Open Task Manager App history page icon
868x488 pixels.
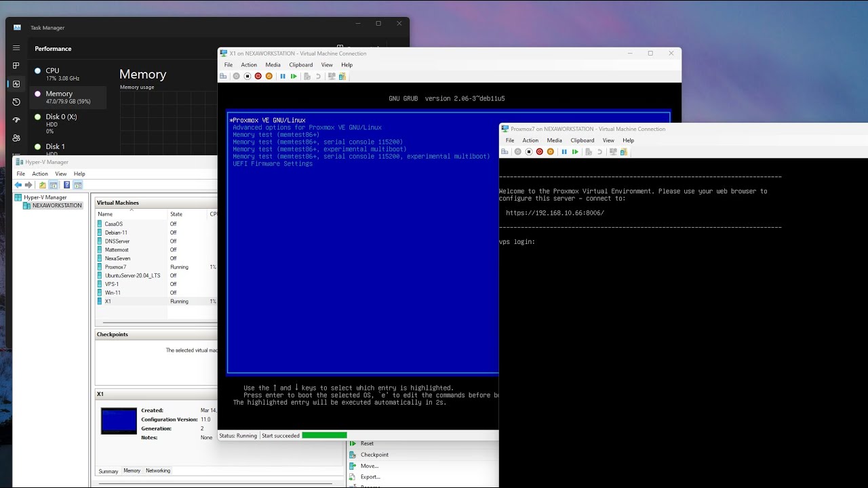pos(16,102)
